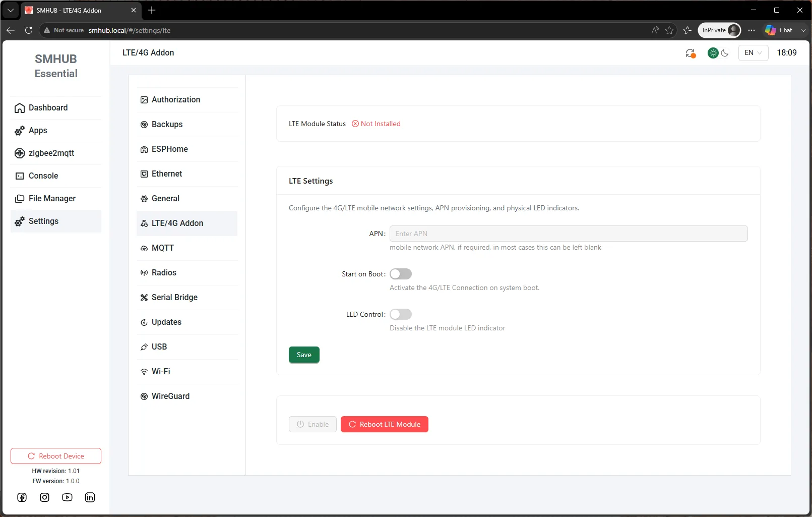Open Backups settings
Image resolution: width=812 pixels, height=517 pixels.
187,125
